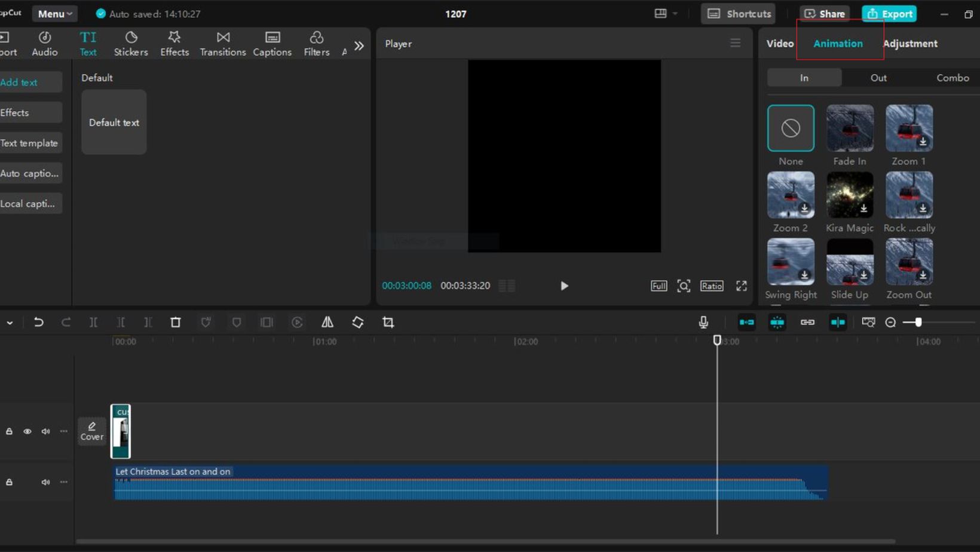Apply the Kira Magic animation
This screenshot has width=980, height=552.
[850, 195]
